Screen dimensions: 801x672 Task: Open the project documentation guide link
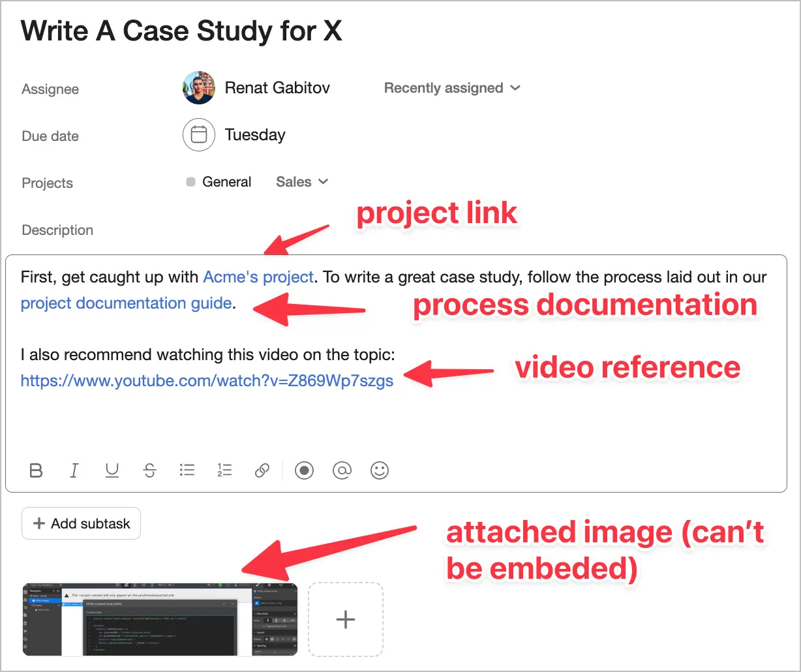click(126, 303)
